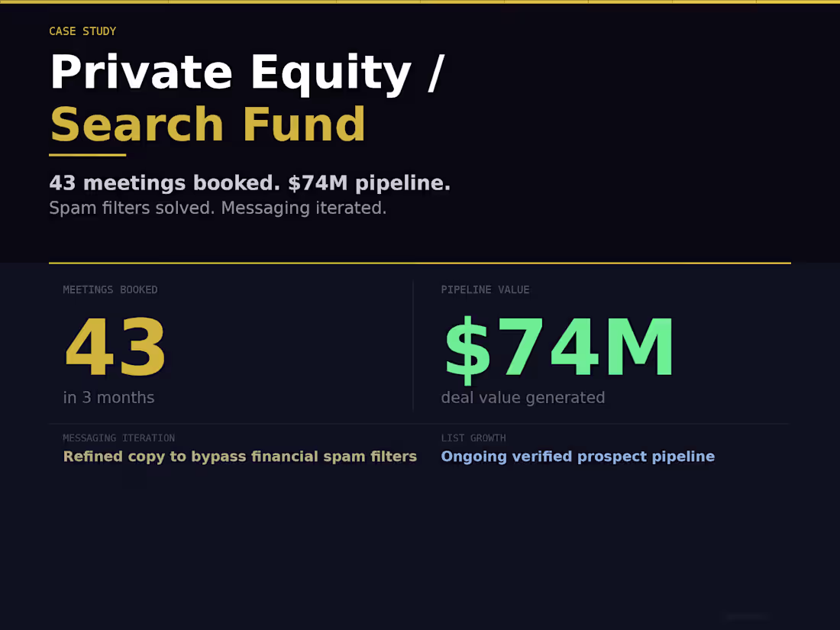Click the deal value generated caption
This screenshot has width=840, height=630.
523,397
